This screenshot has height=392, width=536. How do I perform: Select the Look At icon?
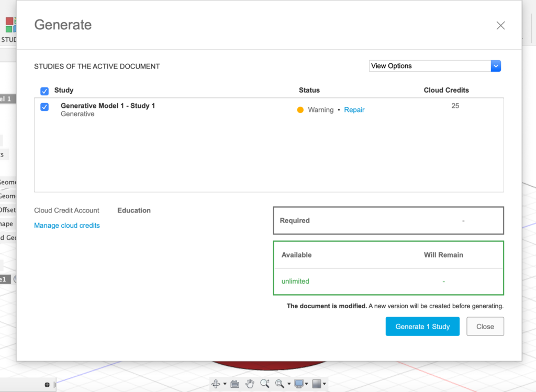[x=234, y=384]
